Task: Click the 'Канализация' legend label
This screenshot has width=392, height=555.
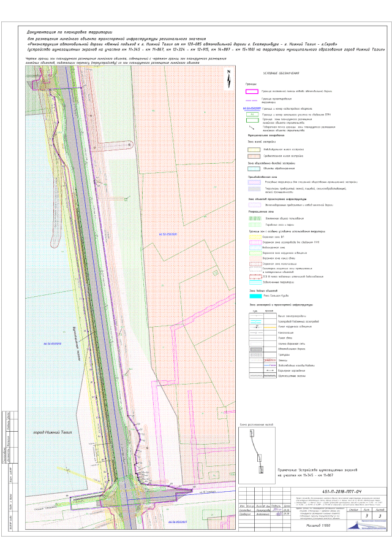Action: pos(285,333)
